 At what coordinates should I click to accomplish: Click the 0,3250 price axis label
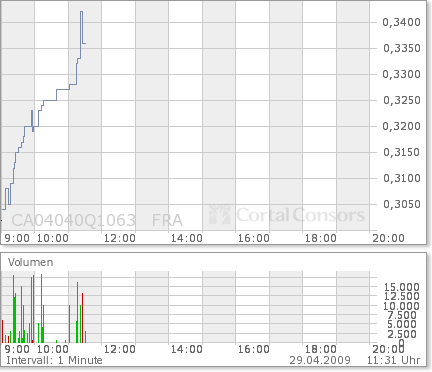[x=401, y=100]
